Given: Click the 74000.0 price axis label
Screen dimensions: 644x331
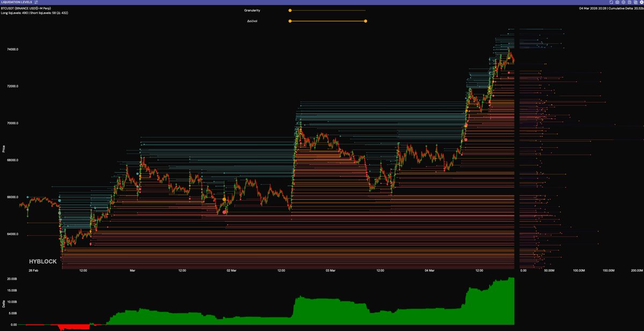Looking at the screenshot, I should coord(13,49).
